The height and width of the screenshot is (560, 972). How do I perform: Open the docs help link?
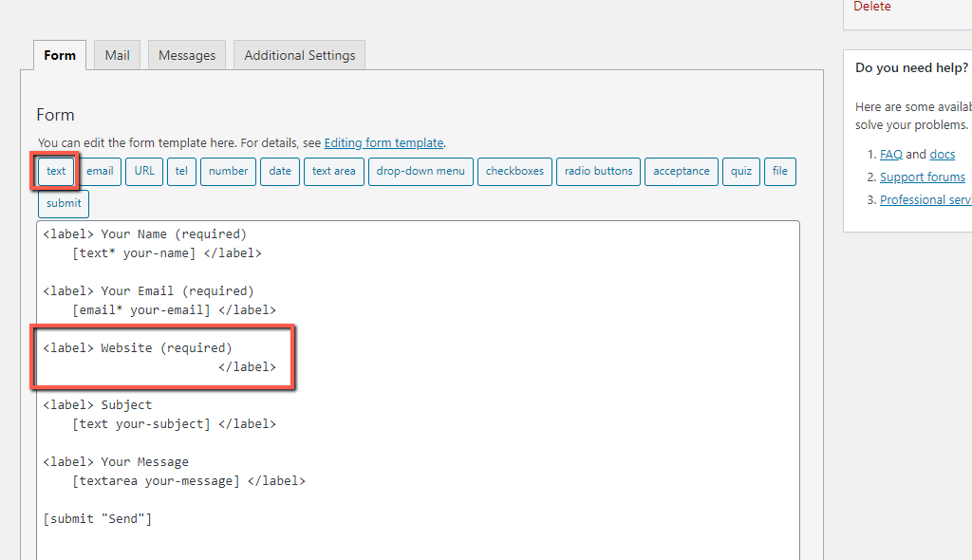point(943,155)
